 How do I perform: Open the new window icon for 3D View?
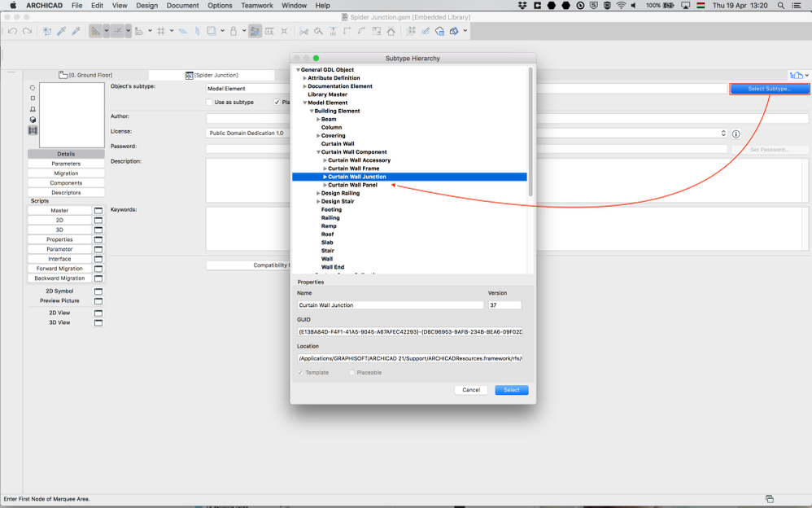[98, 322]
